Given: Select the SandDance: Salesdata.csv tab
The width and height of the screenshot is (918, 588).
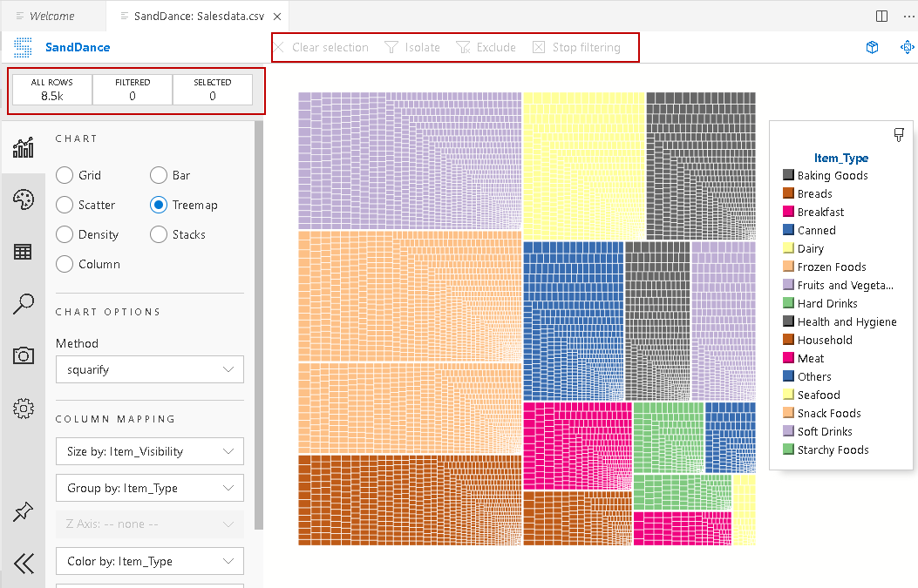Looking at the screenshot, I should pyautogui.click(x=195, y=16).
